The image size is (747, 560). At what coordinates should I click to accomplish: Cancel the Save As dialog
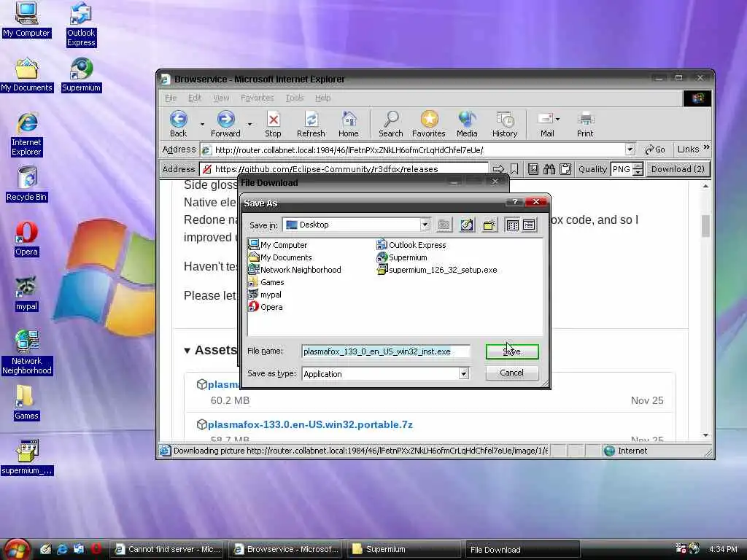[x=512, y=373]
